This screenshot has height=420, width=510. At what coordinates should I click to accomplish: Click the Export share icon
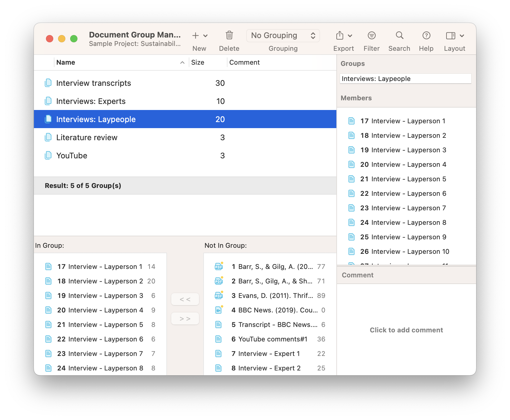[340, 36]
